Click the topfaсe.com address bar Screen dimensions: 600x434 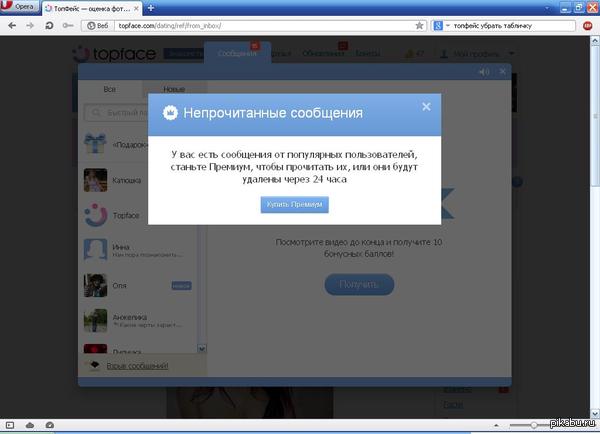point(250,23)
